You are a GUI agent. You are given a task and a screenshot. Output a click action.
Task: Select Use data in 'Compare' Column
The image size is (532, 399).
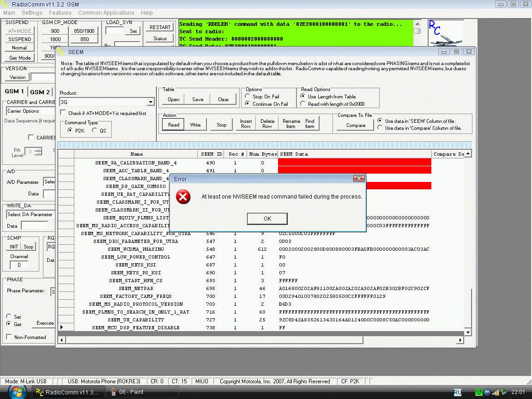[x=380, y=127]
